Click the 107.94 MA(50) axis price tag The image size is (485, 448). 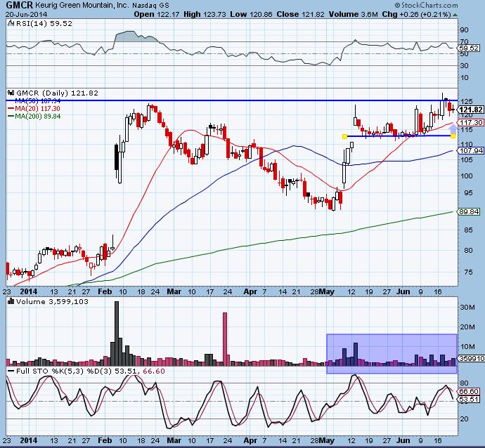(x=471, y=151)
